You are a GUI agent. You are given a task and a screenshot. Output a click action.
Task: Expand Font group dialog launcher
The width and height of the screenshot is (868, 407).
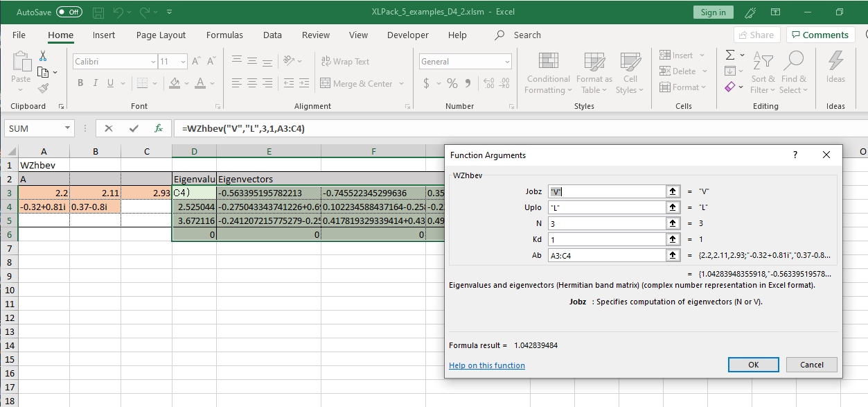click(x=217, y=107)
